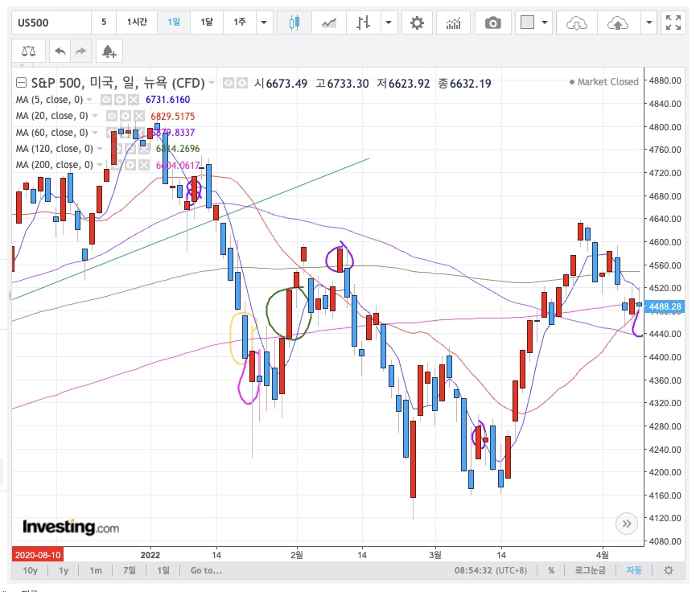The image size is (700, 592).
Task: Set range to 1m
Action: click(96, 570)
